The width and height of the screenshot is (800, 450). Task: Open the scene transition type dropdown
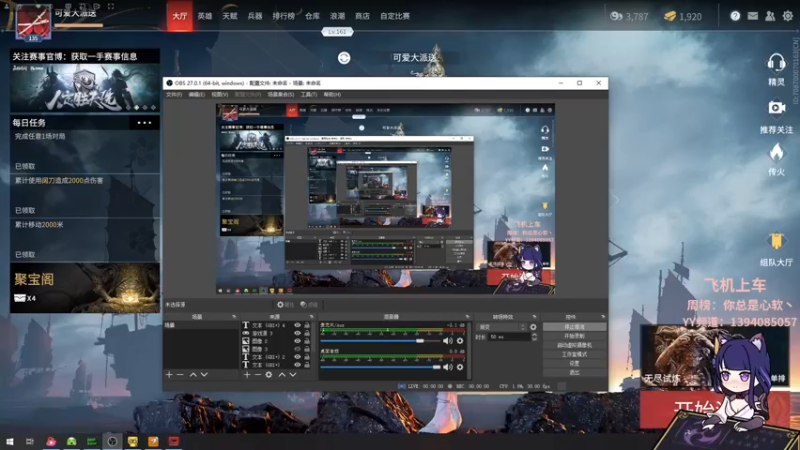502,327
